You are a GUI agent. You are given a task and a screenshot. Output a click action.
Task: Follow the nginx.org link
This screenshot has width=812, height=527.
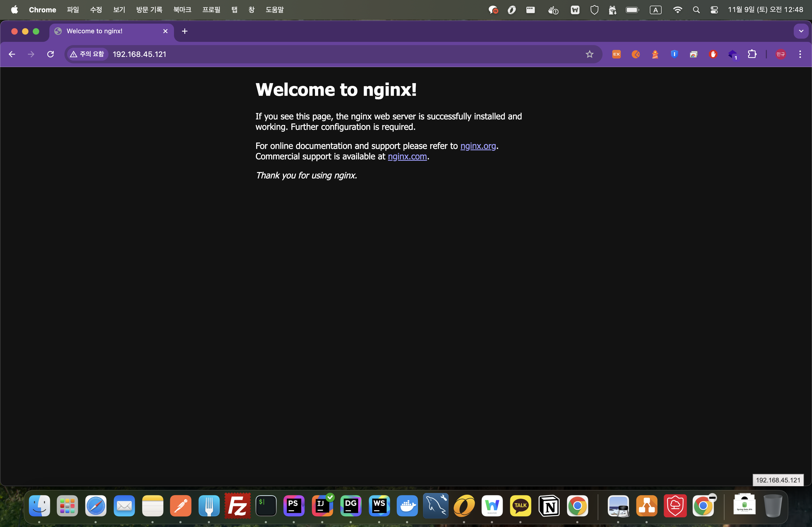coord(478,146)
